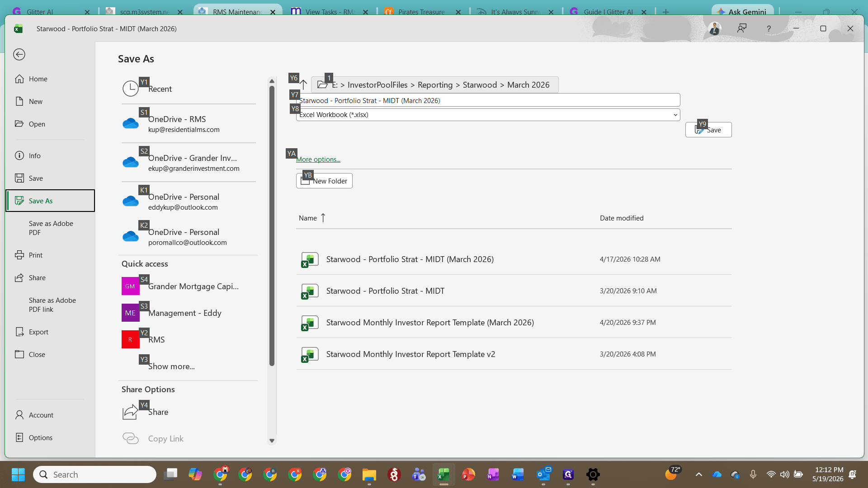Select New in the backstage menu
Screen dimensions: 868x488
click(50, 101)
